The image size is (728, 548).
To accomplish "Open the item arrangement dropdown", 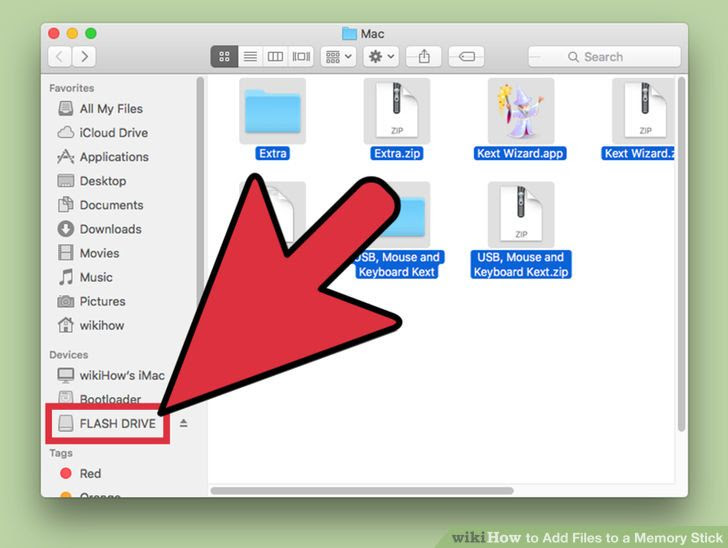I will (338, 57).
